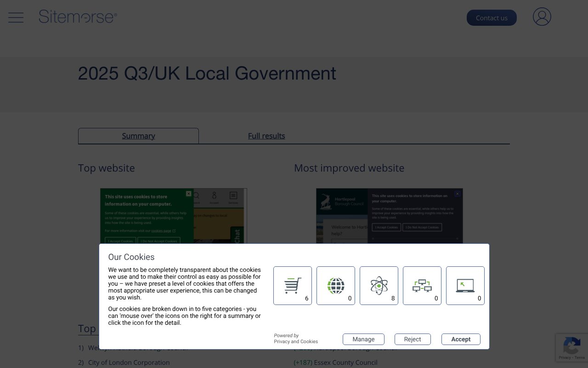Open City of London Corporation link
Screen dimensions: 588x368
tap(129, 362)
